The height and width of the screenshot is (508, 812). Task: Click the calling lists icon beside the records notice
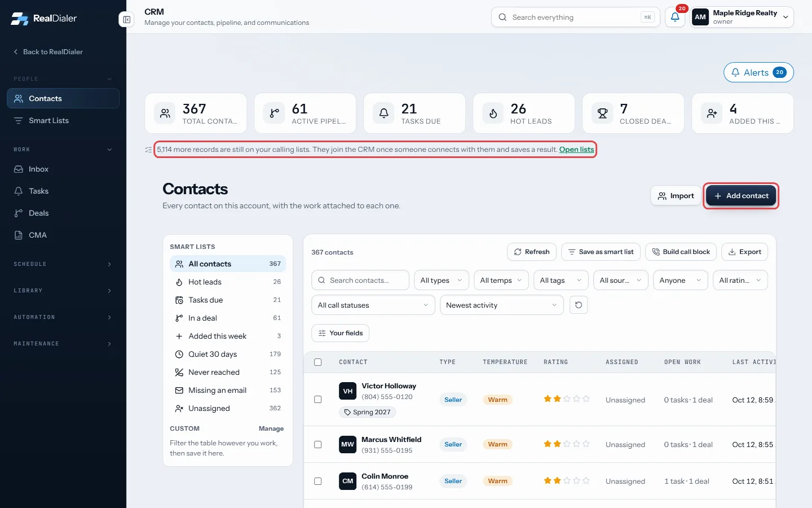point(148,150)
